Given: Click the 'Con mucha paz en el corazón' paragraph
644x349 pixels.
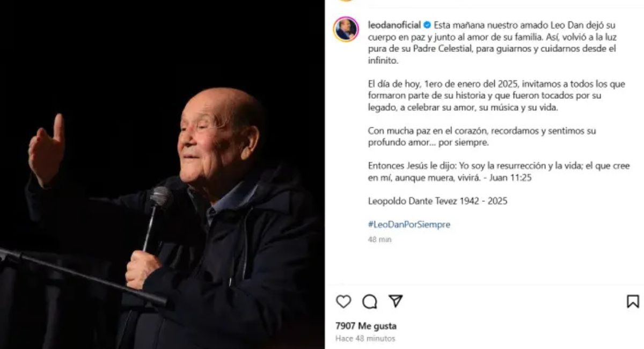Looking at the screenshot, I should pyautogui.click(x=482, y=136).
